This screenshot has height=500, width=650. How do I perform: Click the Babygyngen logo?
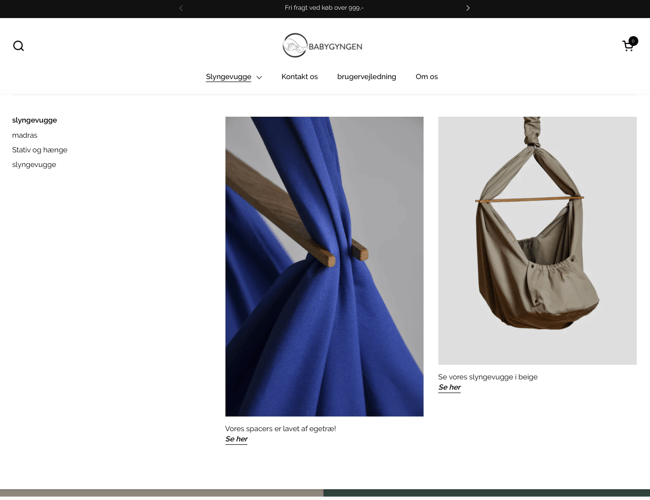click(x=323, y=46)
